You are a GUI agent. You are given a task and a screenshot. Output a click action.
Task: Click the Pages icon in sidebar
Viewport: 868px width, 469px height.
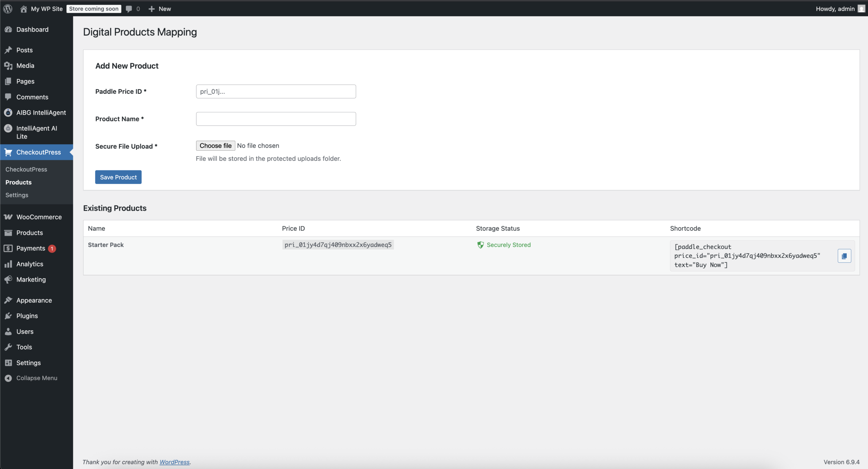click(x=8, y=81)
